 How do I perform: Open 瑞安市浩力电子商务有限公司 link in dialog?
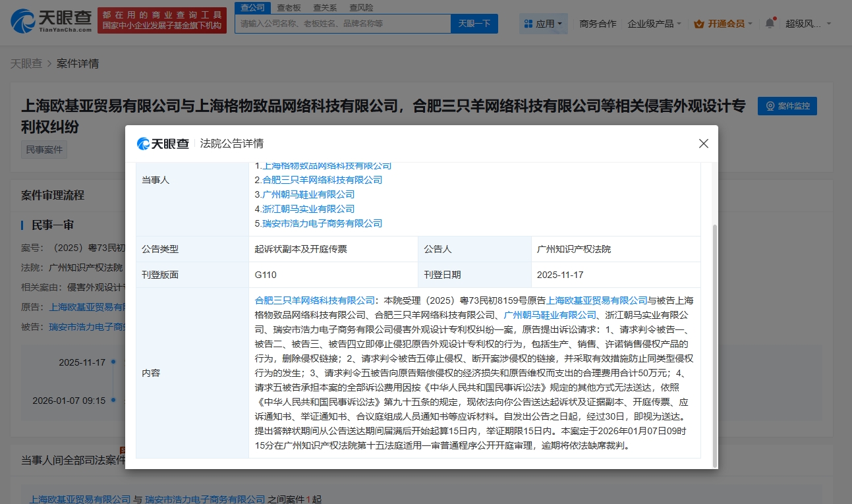click(x=322, y=223)
